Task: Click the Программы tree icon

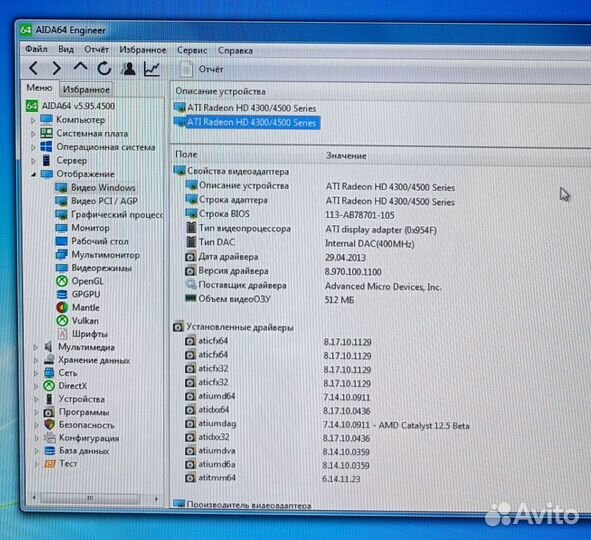Action: point(49,412)
